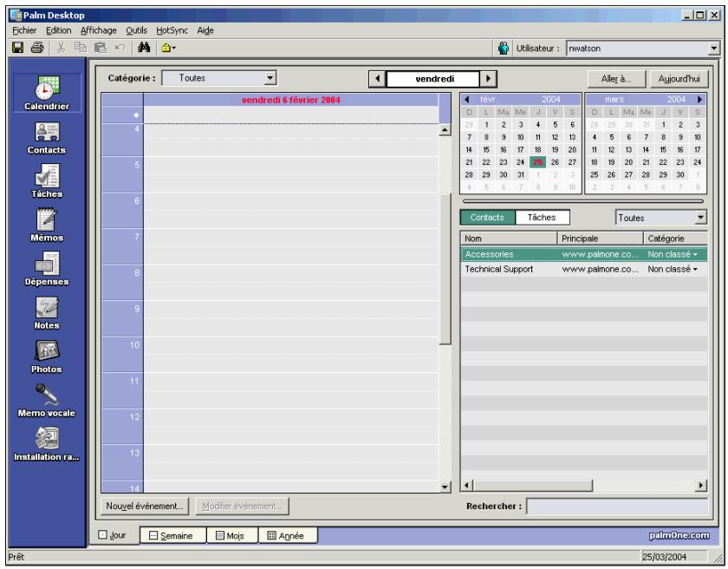Viewport: 728px width, 569px height.
Task: Select the Technical Support contact row
Action: tap(584, 270)
